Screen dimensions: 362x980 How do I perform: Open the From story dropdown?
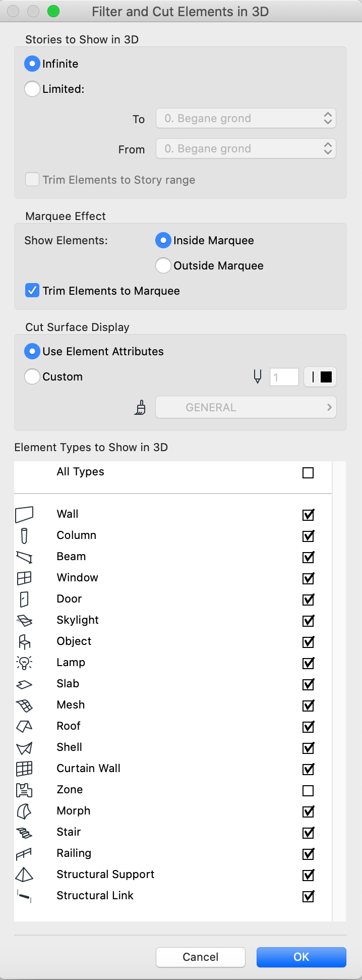pos(246,149)
